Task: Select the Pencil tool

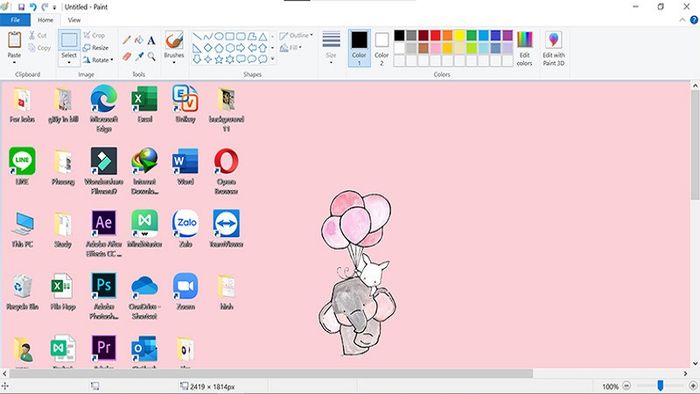Action: 127,40
